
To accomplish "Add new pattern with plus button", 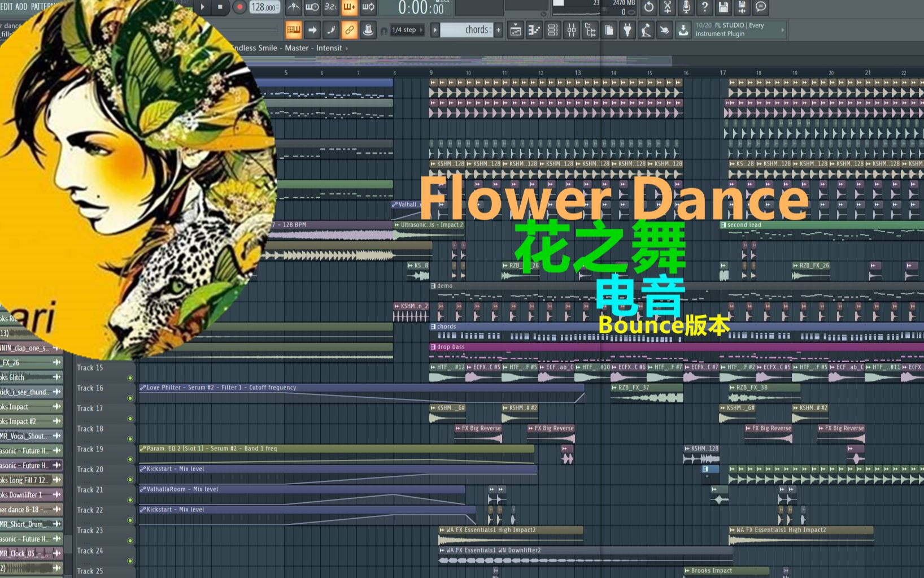I will point(498,30).
